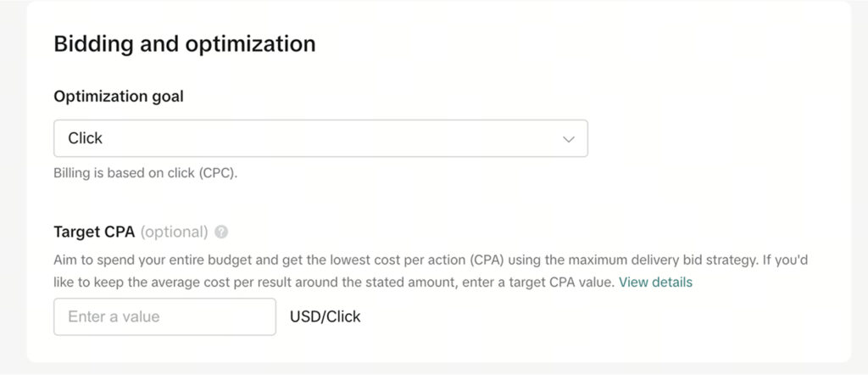Open the Optimization goal dropdown
Screen dimensions: 868x375
(320, 138)
